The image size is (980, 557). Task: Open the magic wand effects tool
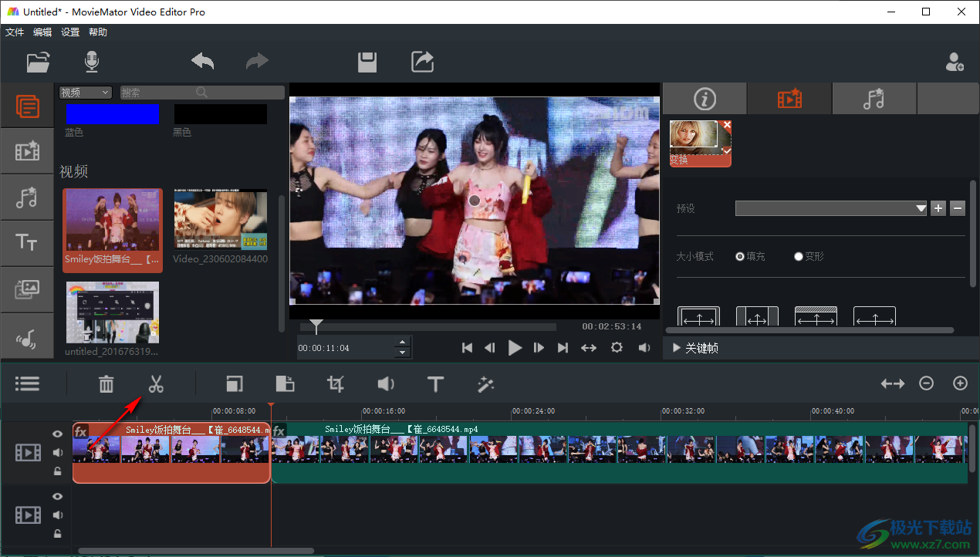click(x=485, y=383)
